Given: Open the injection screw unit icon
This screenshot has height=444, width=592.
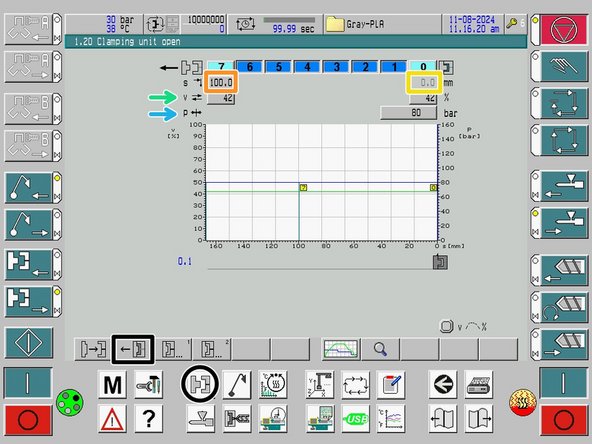Looking at the screenshot, I should [237, 418].
